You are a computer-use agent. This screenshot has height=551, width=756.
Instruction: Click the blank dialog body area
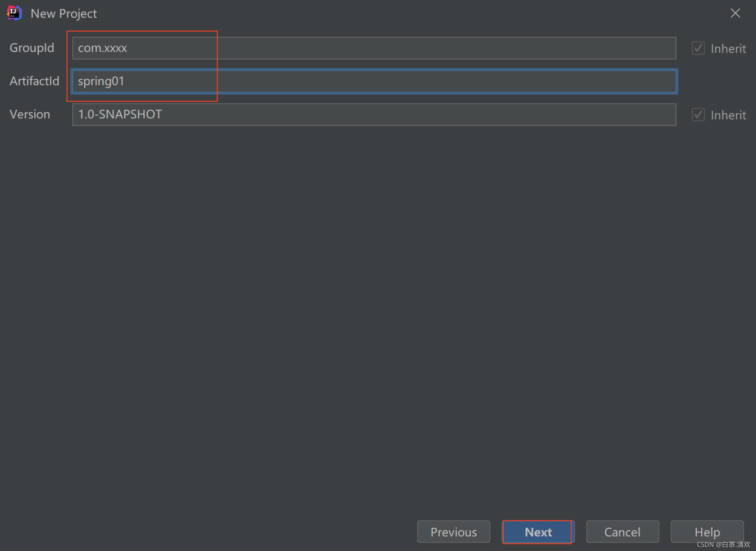pyautogui.click(x=373, y=305)
